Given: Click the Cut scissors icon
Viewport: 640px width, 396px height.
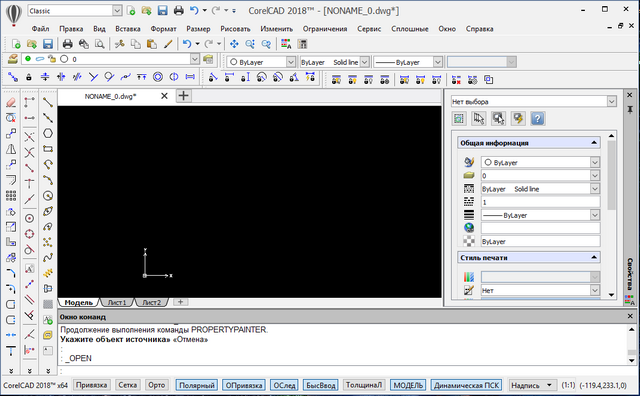Looking at the screenshot, I should point(119,44).
